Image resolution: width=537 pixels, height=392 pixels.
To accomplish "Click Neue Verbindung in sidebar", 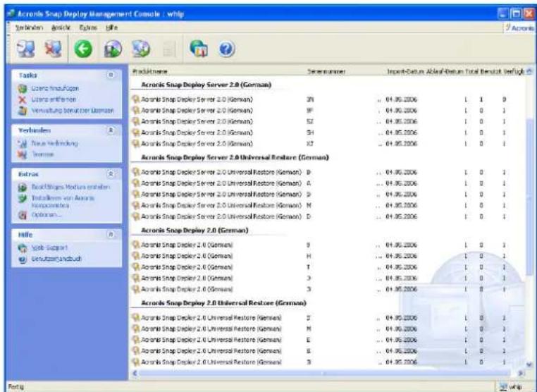I will pos(54,143).
